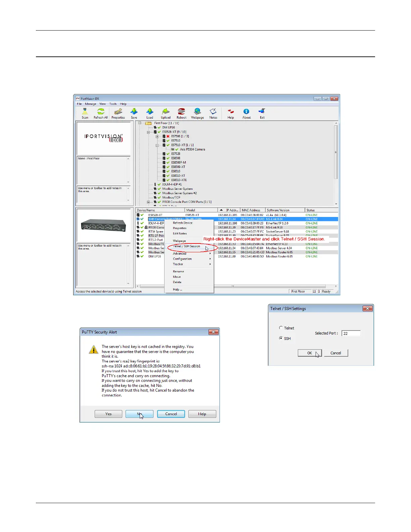Click OK in Telnet / SSH Settings
This screenshot has width=411, height=532.
click(310, 353)
